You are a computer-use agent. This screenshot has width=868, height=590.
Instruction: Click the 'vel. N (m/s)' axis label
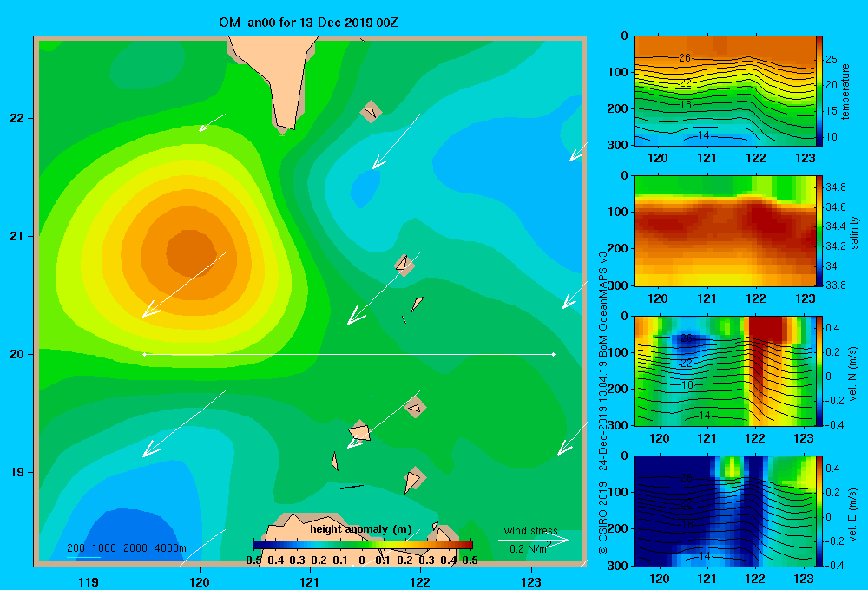[853, 373]
